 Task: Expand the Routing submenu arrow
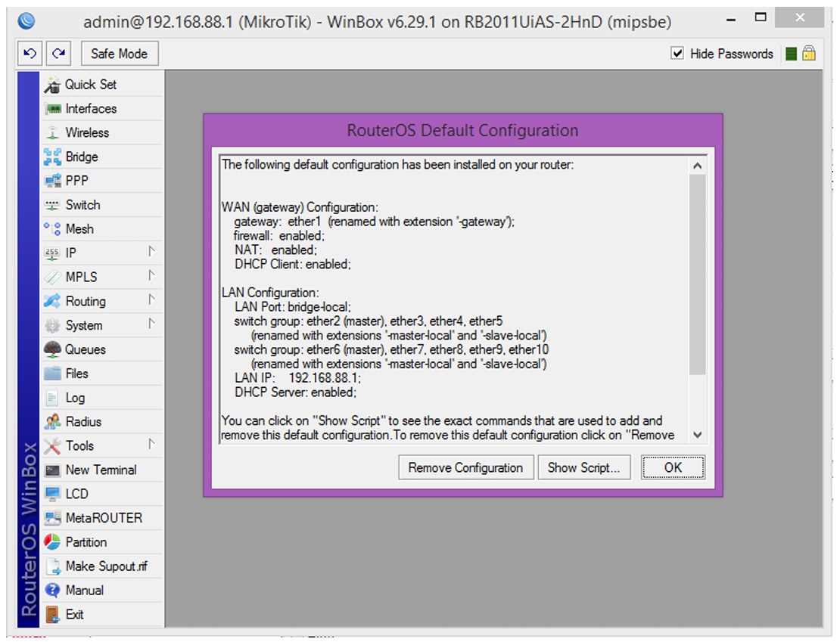pyautogui.click(x=151, y=300)
